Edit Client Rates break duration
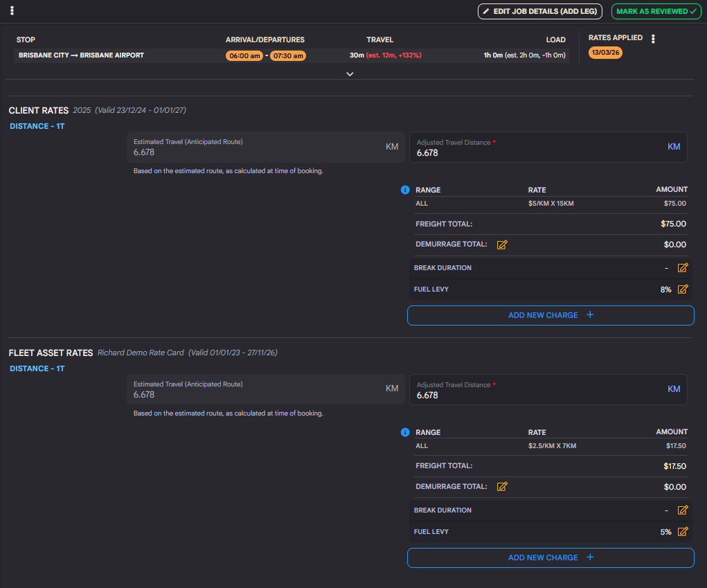 point(683,268)
